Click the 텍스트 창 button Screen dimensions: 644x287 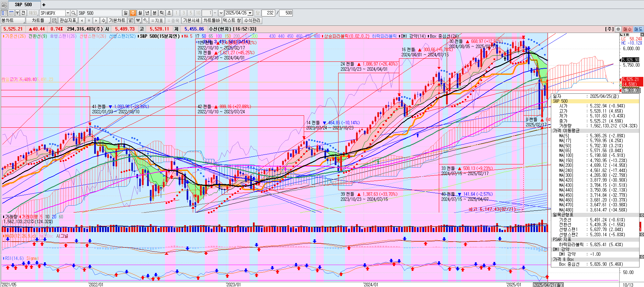click(232, 21)
